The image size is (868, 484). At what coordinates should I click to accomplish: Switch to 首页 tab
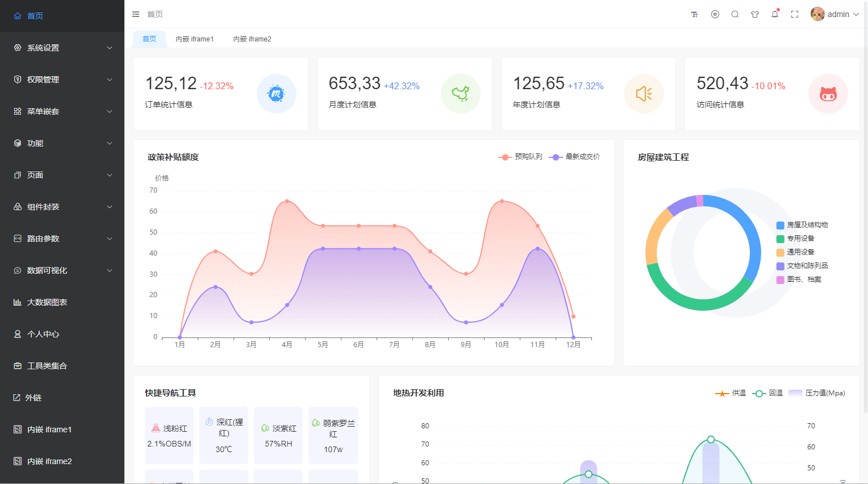click(x=149, y=39)
